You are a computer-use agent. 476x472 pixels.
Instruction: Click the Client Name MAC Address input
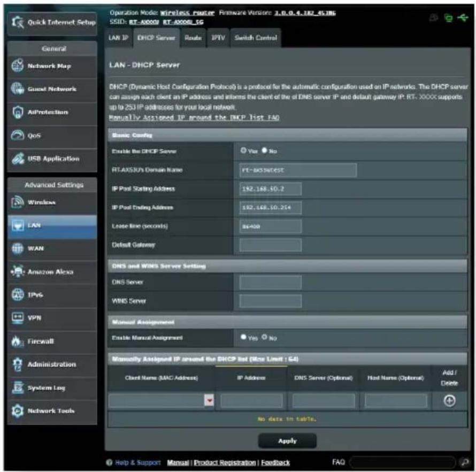pos(157,400)
